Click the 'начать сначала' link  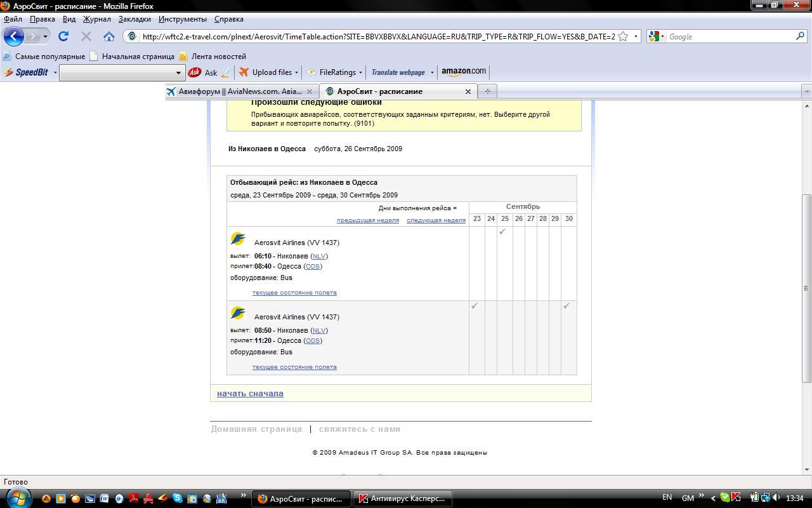click(250, 394)
